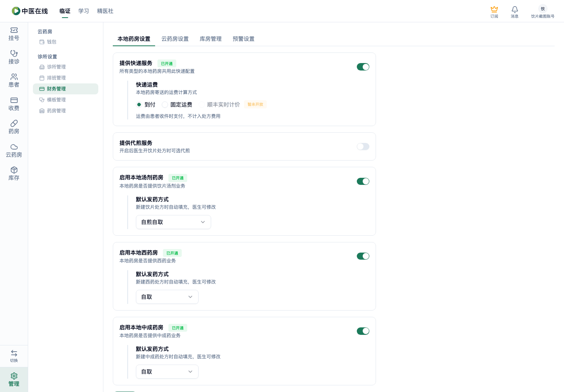564x392 pixels.
Task: Open 药房 pharmacy pill icon in sidebar
Action: pyautogui.click(x=14, y=123)
